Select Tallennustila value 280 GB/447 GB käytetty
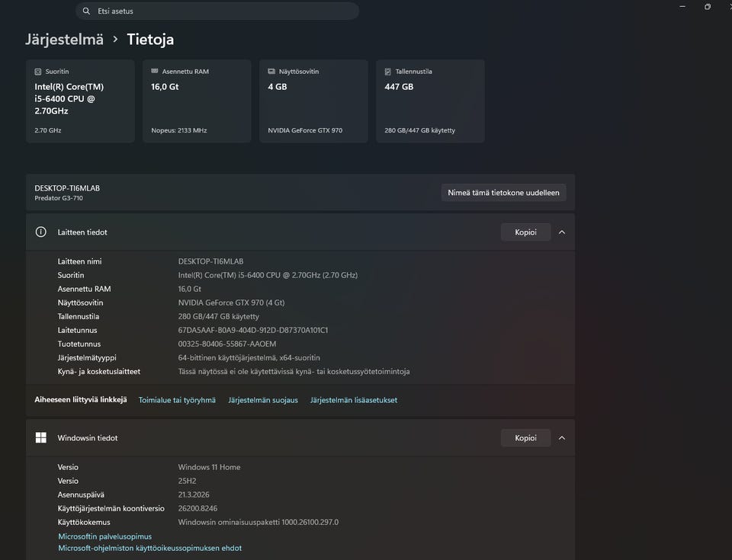Viewport: 732px width, 560px height. click(219, 316)
